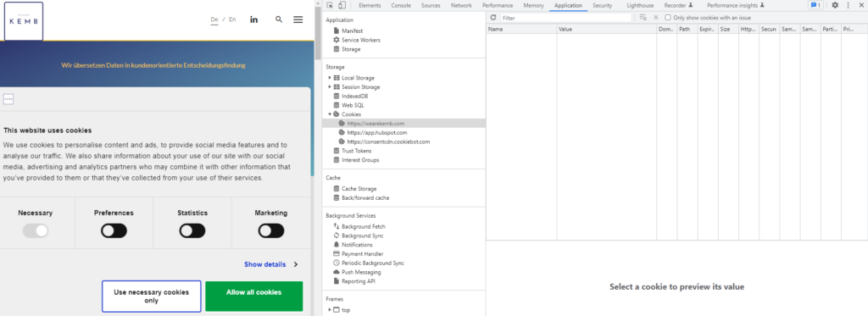Click the KEMB logo
Viewport: 868px width, 316px height.
pos(23,21)
